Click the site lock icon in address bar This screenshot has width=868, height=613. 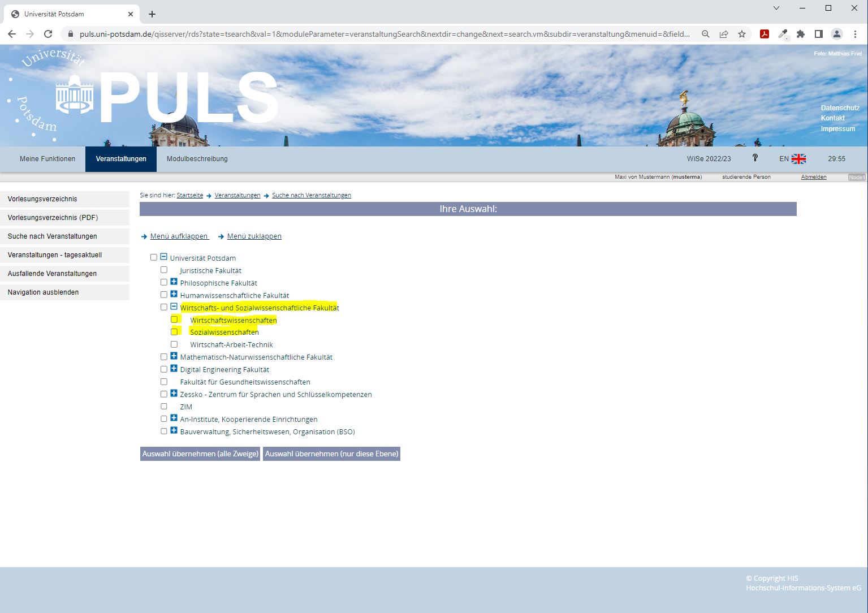pos(71,34)
